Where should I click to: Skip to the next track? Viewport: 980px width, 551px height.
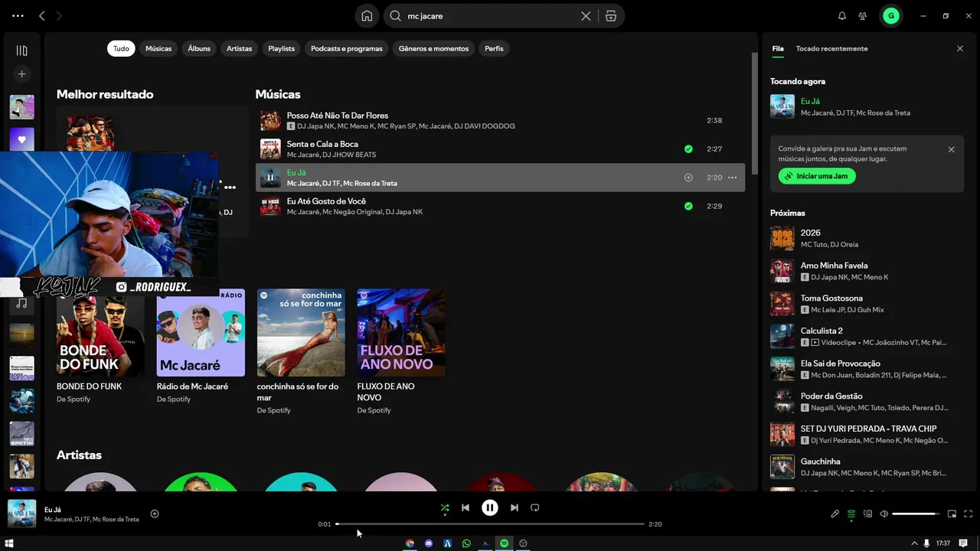tap(514, 507)
